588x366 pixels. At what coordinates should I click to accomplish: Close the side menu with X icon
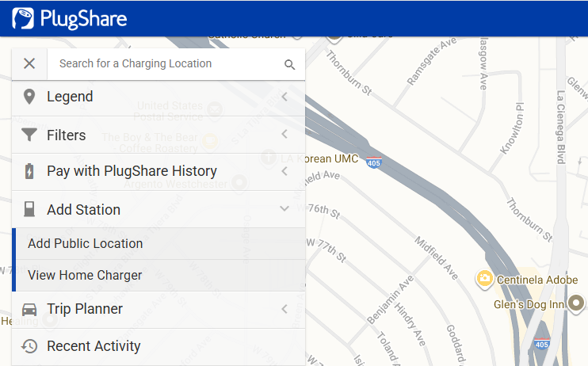pos(29,64)
